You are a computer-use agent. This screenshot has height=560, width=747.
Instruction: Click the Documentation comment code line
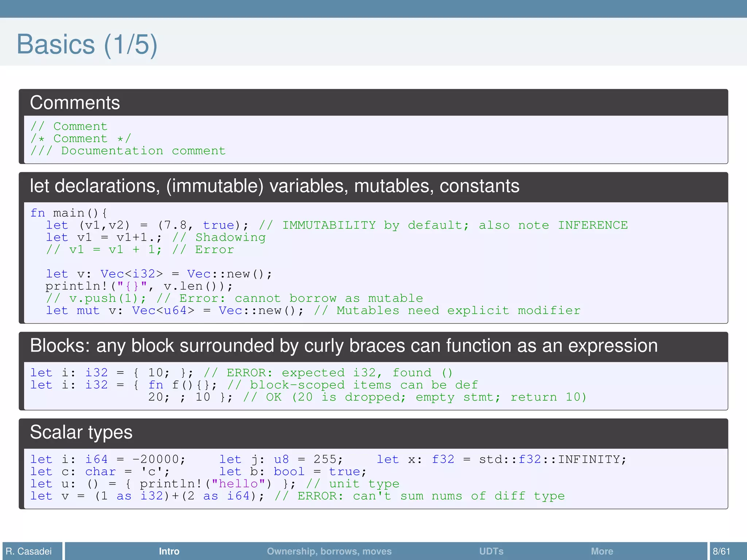point(128,151)
